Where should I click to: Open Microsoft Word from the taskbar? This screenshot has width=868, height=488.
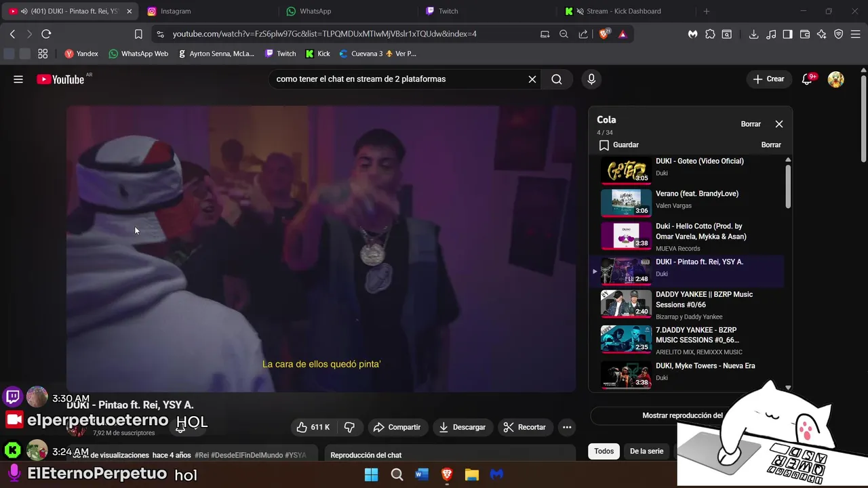coord(422,474)
